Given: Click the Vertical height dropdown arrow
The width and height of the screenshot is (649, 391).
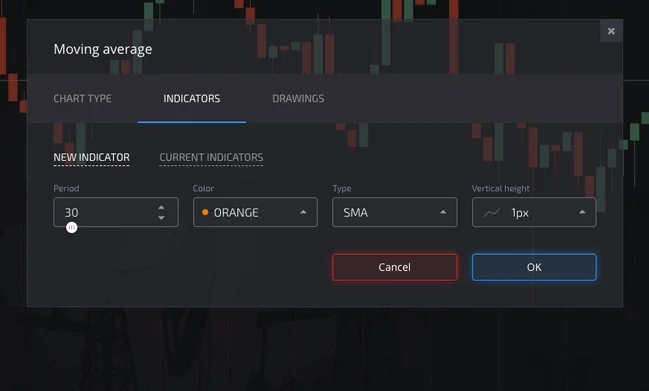Looking at the screenshot, I should [x=582, y=212].
